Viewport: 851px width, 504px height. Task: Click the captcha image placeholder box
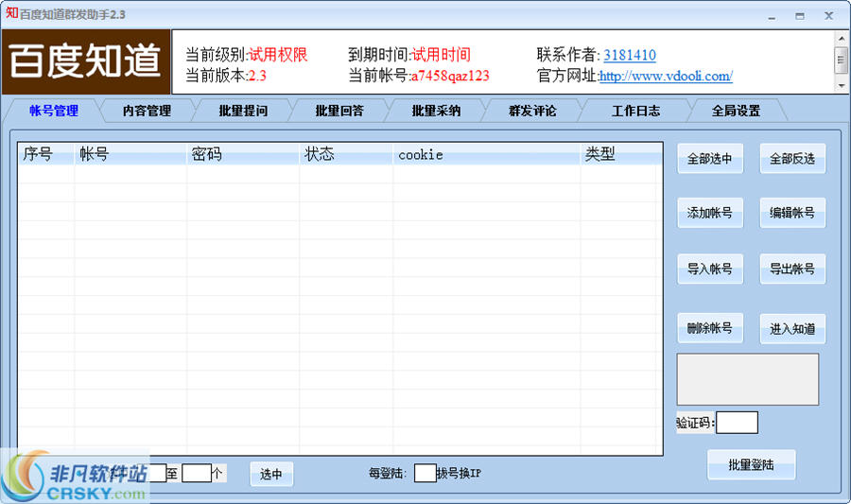click(747, 379)
